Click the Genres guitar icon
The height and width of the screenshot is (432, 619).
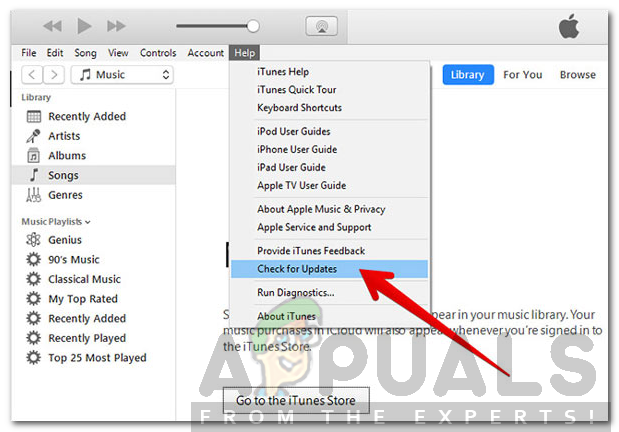pyautogui.click(x=34, y=195)
